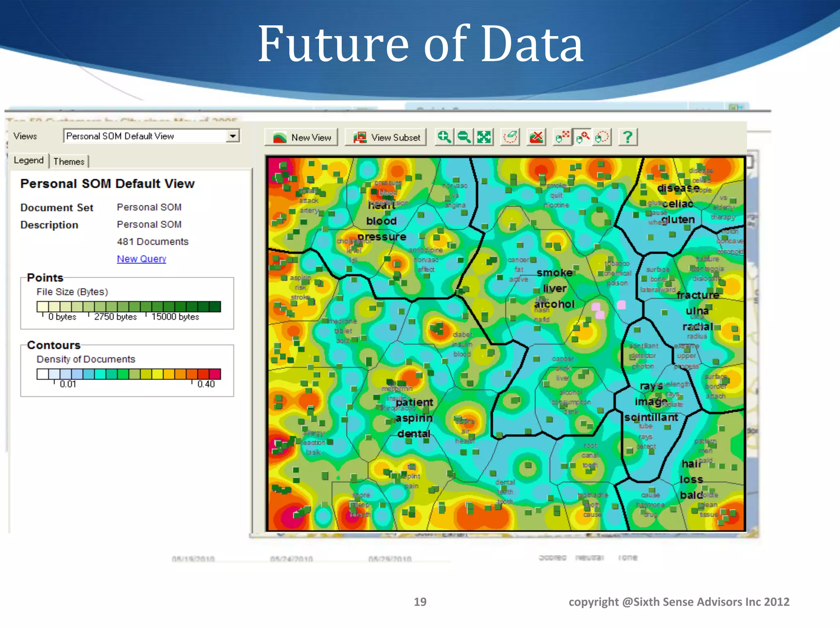Switch to the Themes tab
Image resolution: width=840 pixels, height=630 pixels.
(69, 162)
